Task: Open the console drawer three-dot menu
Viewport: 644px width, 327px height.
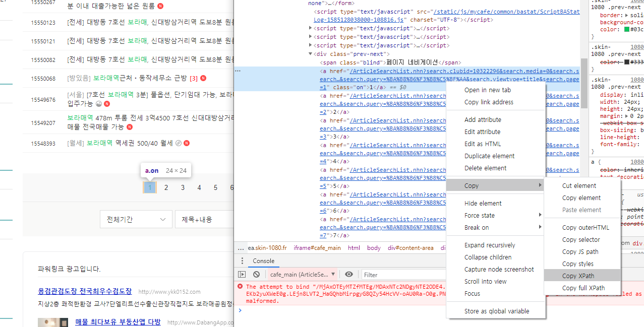Action: coord(242,260)
